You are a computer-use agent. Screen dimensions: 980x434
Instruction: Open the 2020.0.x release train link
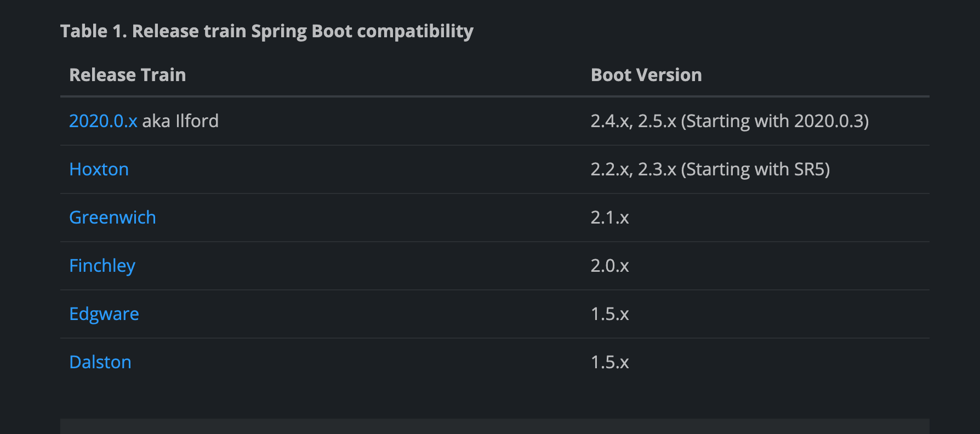pyautogui.click(x=103, y=121)
